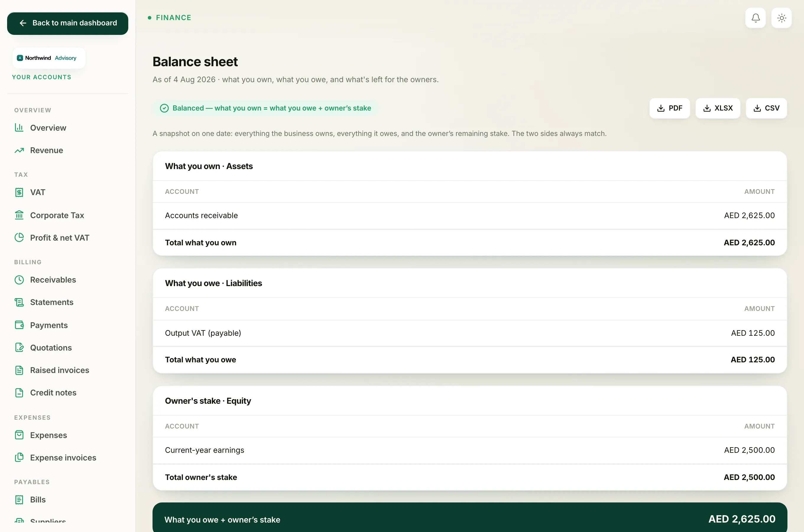Click Output VAT amount AED 125.00
This screenshot has width=804, height=532.
[x=753, y=333]
